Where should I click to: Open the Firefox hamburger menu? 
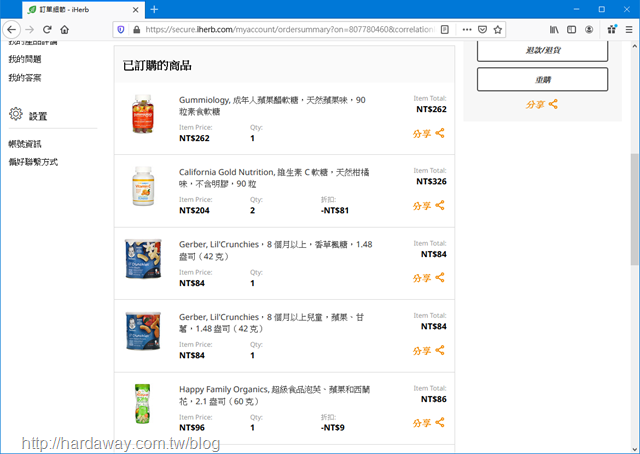(x=629, y=29)
